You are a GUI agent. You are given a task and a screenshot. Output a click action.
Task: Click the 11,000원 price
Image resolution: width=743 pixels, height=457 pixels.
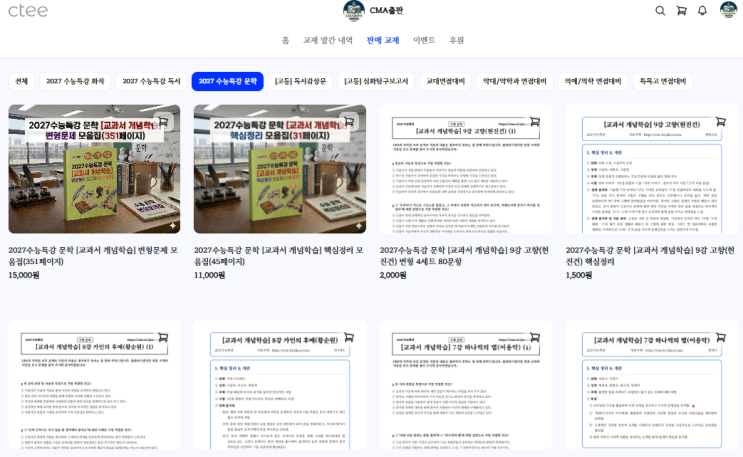coord(209,275)
